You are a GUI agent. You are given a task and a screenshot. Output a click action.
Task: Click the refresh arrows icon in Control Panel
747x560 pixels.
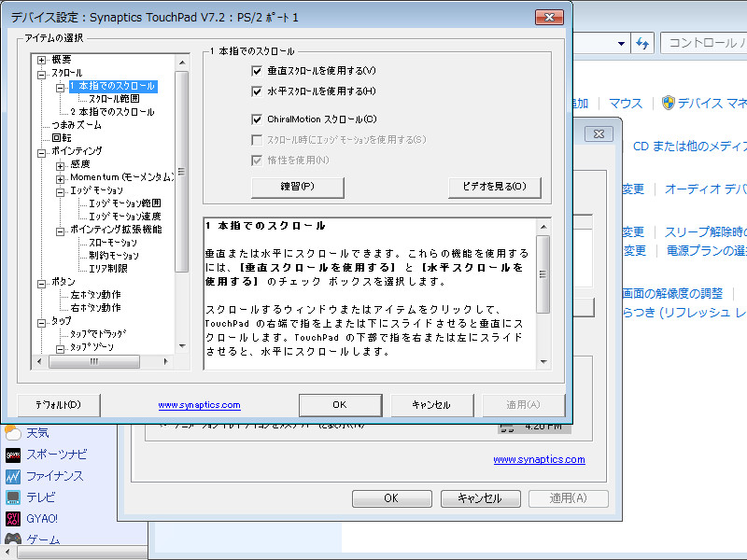point(642,44)
